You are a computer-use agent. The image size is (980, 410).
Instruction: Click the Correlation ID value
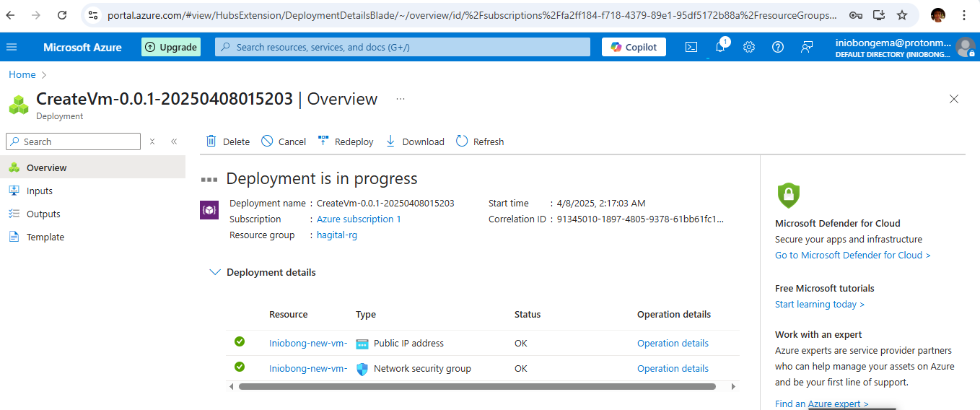coord(640,219)
